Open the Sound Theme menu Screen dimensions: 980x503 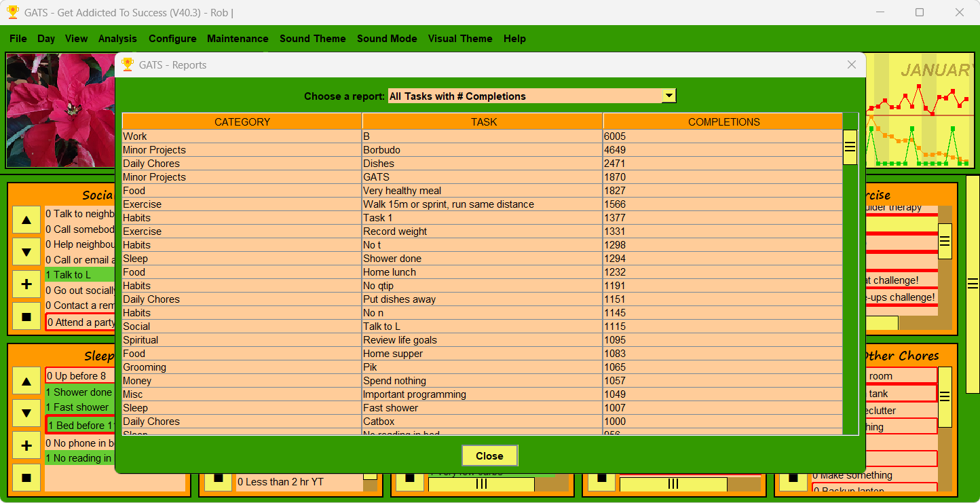[x=312, y=39]
